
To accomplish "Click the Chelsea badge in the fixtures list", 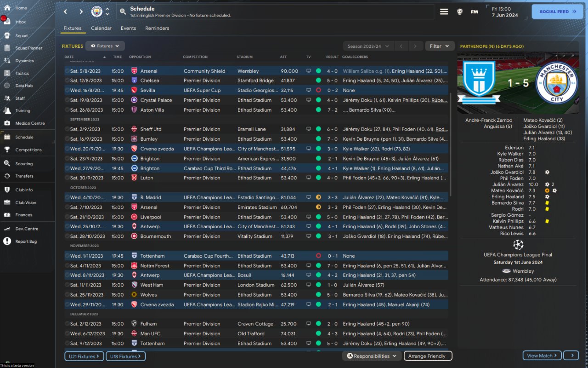I will [x=134, y=80].
